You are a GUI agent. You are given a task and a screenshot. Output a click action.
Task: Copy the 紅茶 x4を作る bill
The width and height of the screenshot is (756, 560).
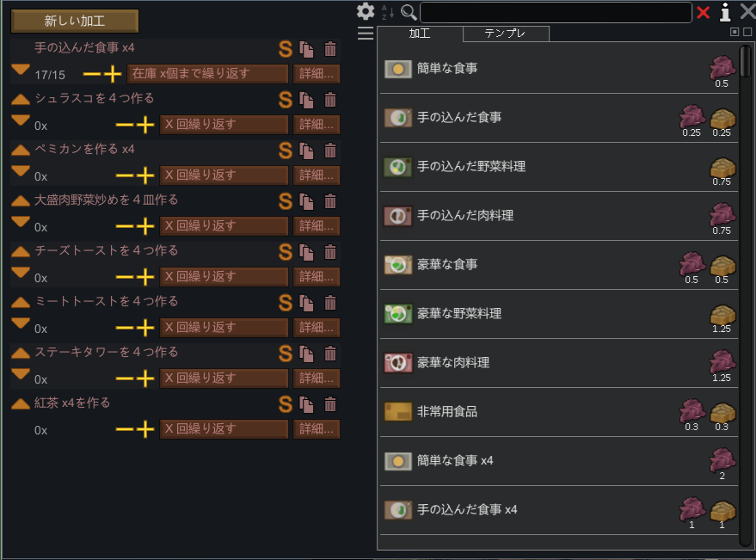307,404
